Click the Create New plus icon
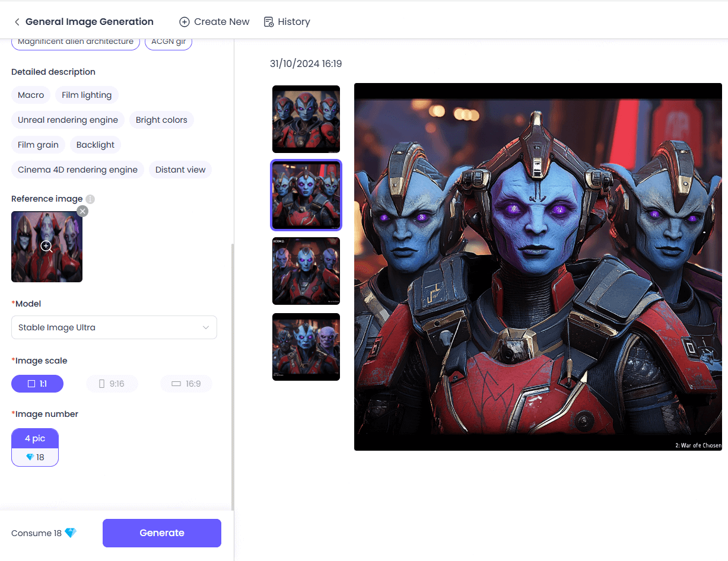The height and width of the screenshot is (561, 728). (x=185, y=22)
